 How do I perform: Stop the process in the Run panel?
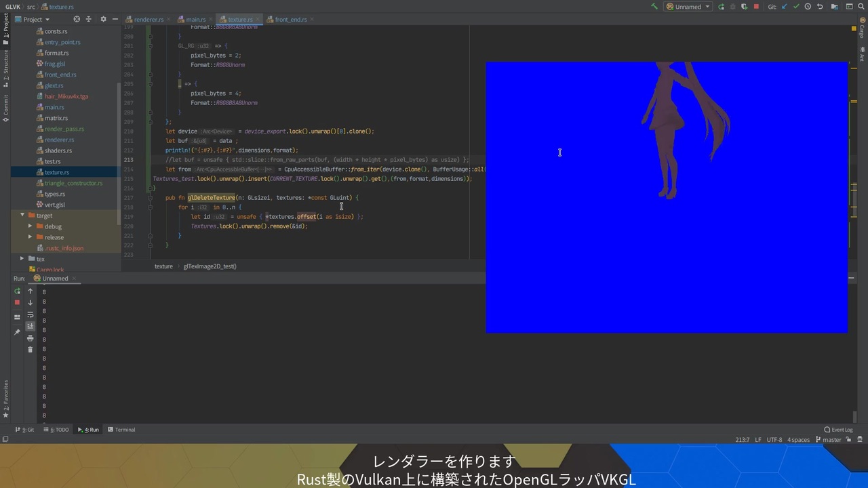click(x=18, y=302)
